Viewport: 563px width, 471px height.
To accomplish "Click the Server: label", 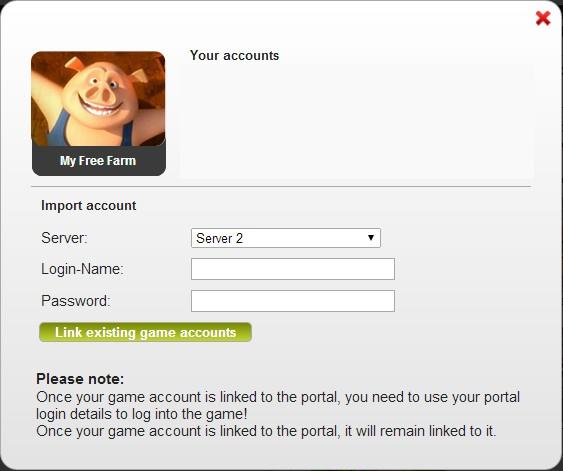I will [64, 238].
